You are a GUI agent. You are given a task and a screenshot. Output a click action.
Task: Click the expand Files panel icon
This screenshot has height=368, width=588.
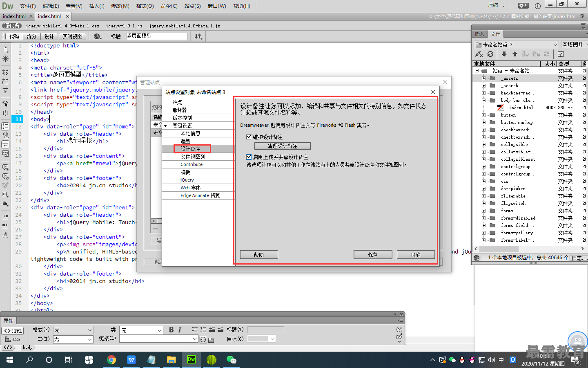[x=561, y=54]
